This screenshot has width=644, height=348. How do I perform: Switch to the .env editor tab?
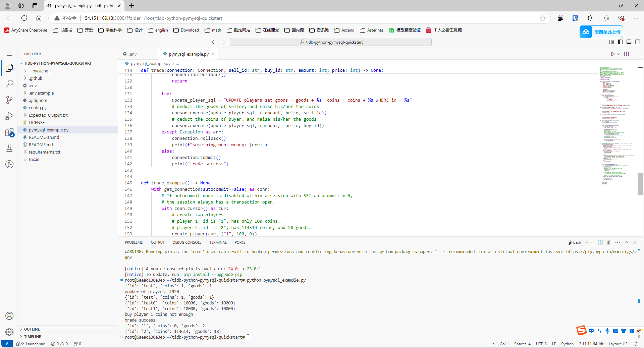132,54
